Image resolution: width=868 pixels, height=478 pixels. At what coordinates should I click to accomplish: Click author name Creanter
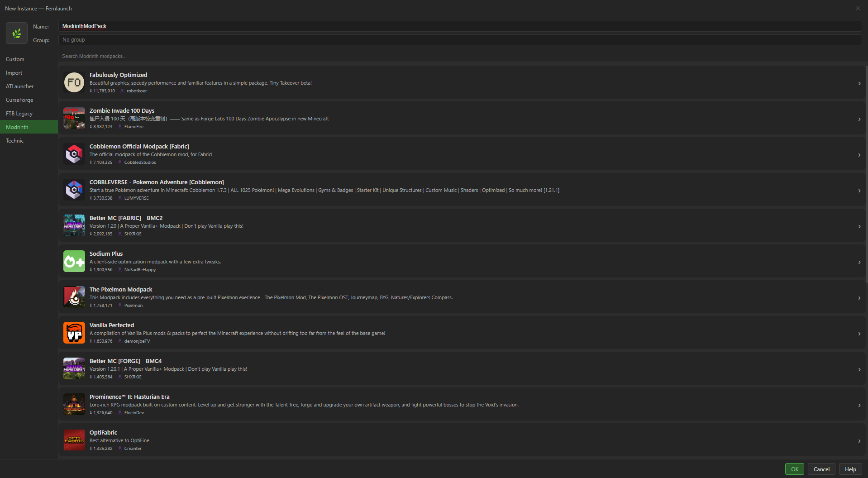[133, 449]
